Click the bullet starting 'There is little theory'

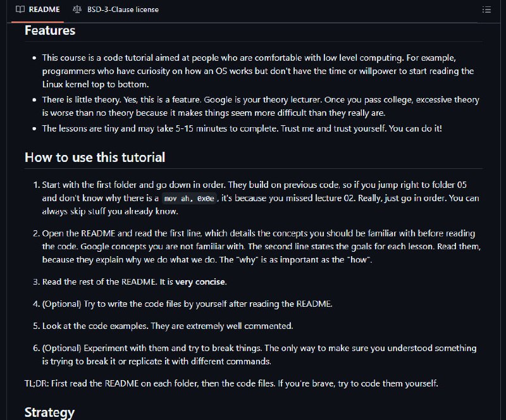[261, 106]
